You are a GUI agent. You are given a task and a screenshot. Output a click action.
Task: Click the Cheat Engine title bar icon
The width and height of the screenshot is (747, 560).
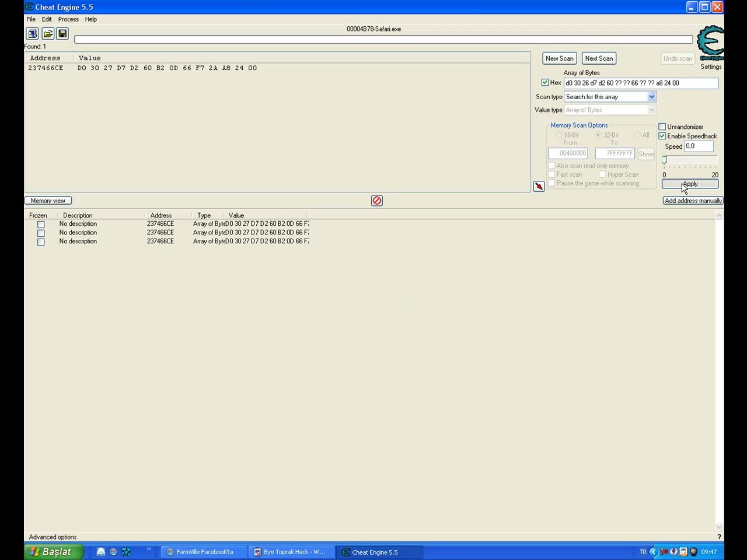point(29,7)
